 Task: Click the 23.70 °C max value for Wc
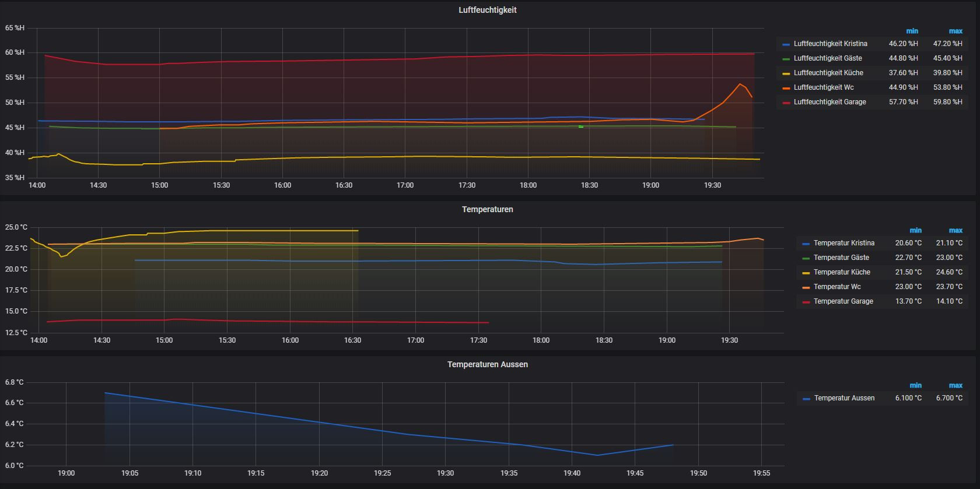tap(950, 287)
